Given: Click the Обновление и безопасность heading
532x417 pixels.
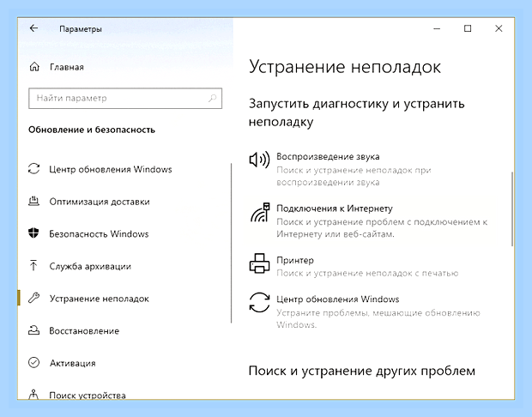Looking at the screenshot, I should [92, 130].
